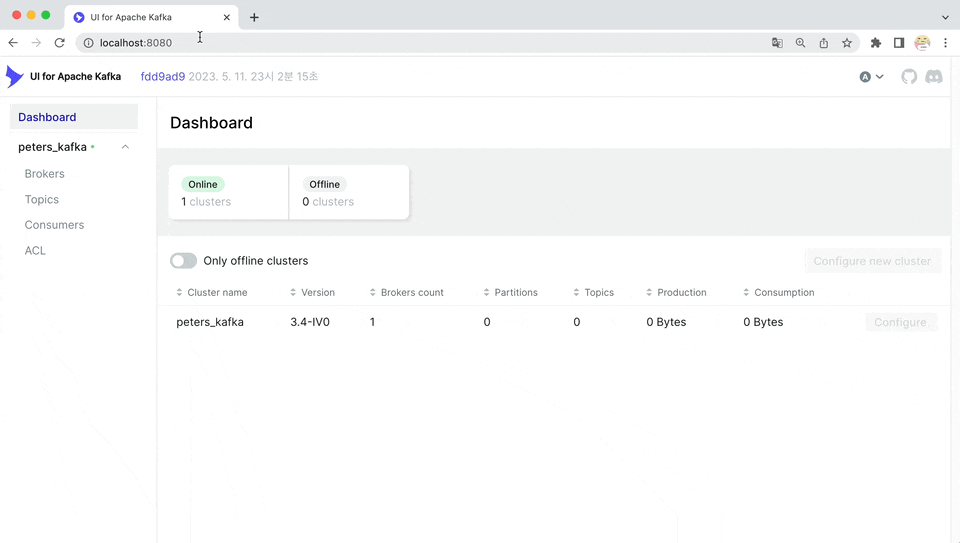The width and height of the screenshot is (960, 543).
Task: Click the 0 Bytes Production value
Action: (666, 322)
